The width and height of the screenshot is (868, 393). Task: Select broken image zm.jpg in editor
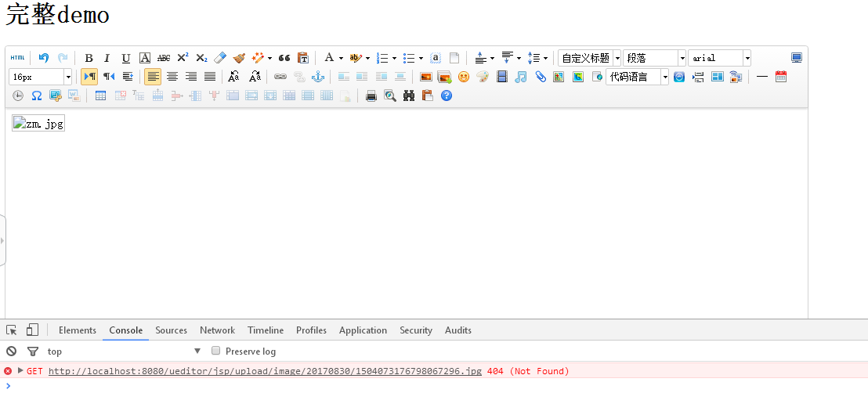pyautogui.click(x=38, y=124)
